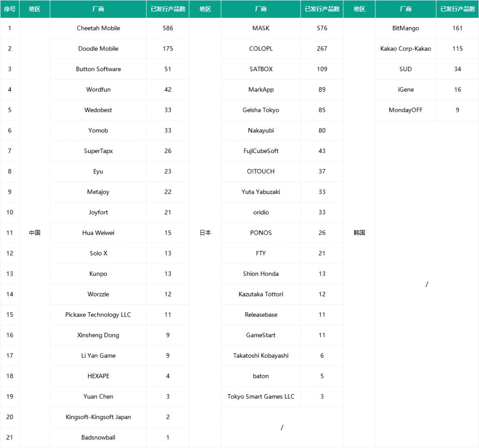Select the BitMango vendor cell
Viewport: 479px width, 448px height.
tap(406, 28)
